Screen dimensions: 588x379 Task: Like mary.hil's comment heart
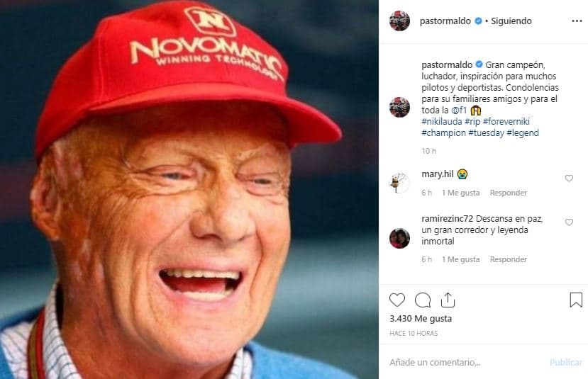(569, 179)
